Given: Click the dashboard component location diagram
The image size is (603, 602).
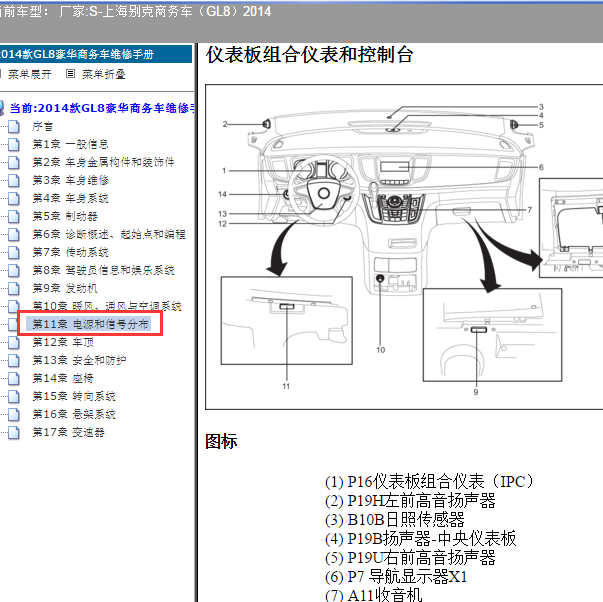Looking at the screenshot, I should coord(404,247).
